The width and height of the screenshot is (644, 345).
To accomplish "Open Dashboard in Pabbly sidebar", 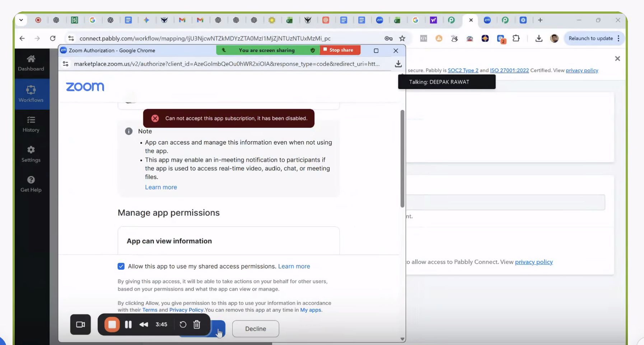I will click(x=31, y=63).
